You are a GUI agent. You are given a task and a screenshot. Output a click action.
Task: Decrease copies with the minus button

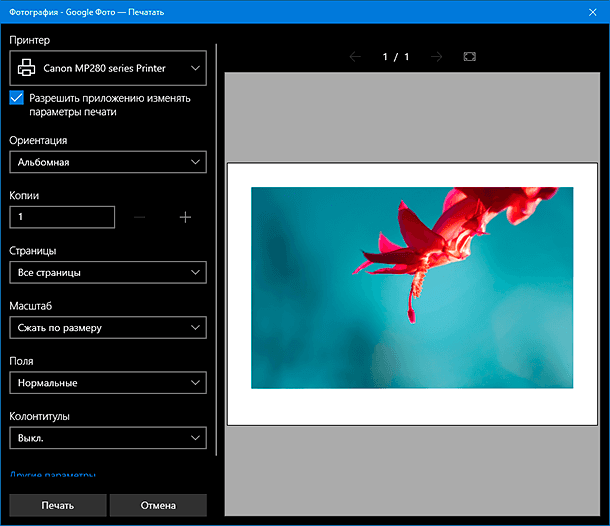click(x=140, y=217)
